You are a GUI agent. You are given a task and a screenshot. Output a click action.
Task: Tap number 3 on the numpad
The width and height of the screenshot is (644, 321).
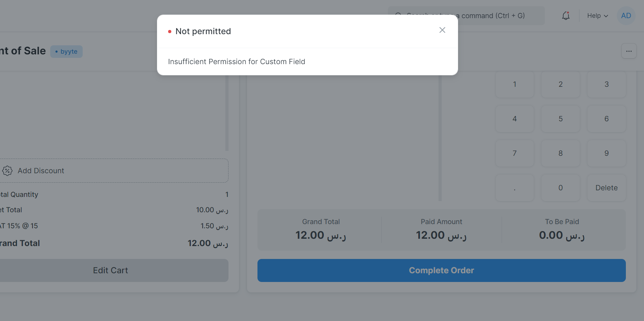[x=607, y=84]
